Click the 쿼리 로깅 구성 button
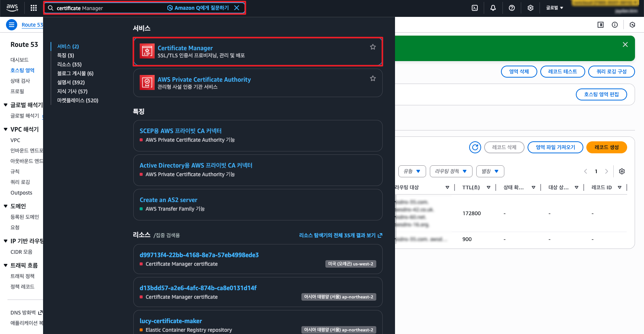The height and width of the screenshot is (334, 644). (x=611, y=72)
